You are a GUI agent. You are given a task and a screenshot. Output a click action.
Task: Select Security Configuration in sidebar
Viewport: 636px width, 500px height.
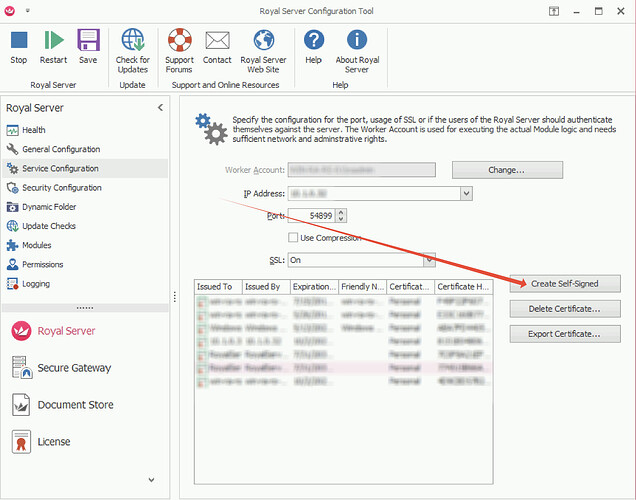click(x=62, y=188)
